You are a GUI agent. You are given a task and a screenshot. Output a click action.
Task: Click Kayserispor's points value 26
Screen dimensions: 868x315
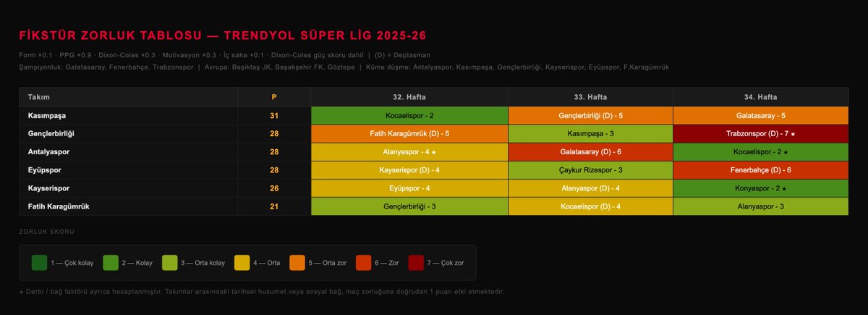pos(274,188)
